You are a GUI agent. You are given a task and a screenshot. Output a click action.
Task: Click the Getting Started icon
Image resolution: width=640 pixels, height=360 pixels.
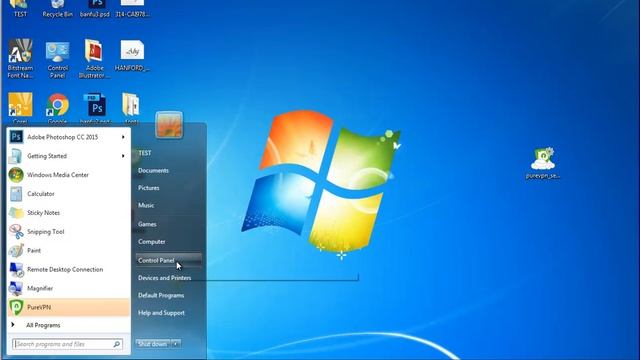(16, 156)
